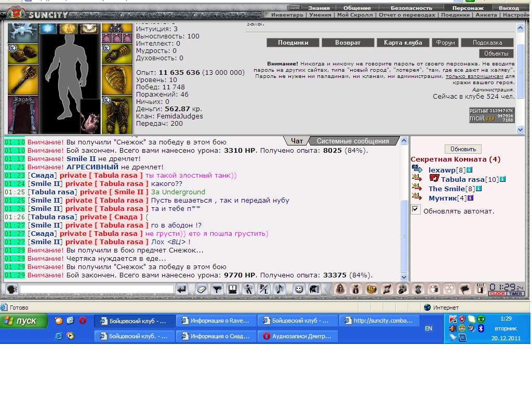The height and width of the screenshot is (399, 532).
Task: Click private message arrow beside Мунтик
Action: pos(417,196)
